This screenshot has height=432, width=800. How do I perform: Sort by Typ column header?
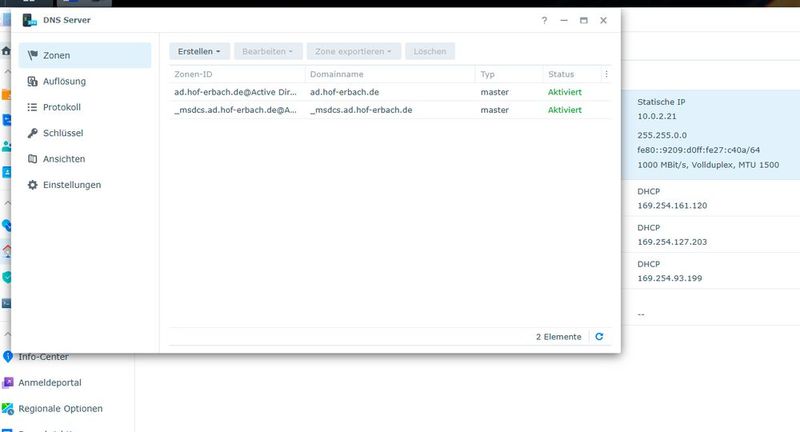click(x=509, y=74)
